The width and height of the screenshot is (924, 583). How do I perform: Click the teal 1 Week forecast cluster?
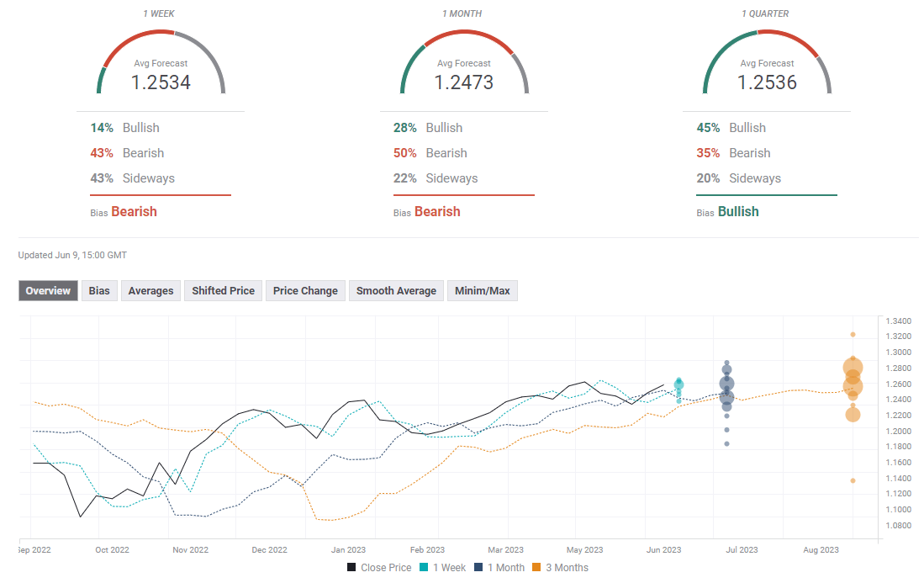[678, 385]
